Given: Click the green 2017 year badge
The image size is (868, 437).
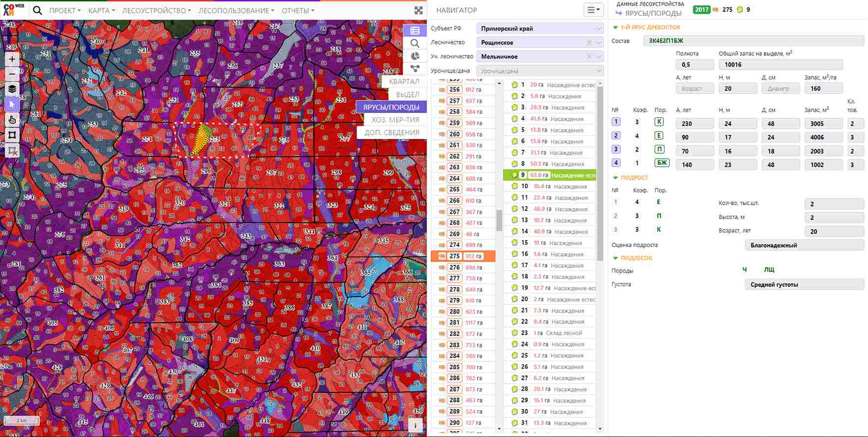Looking at the screenshot, I should point(701,9).
